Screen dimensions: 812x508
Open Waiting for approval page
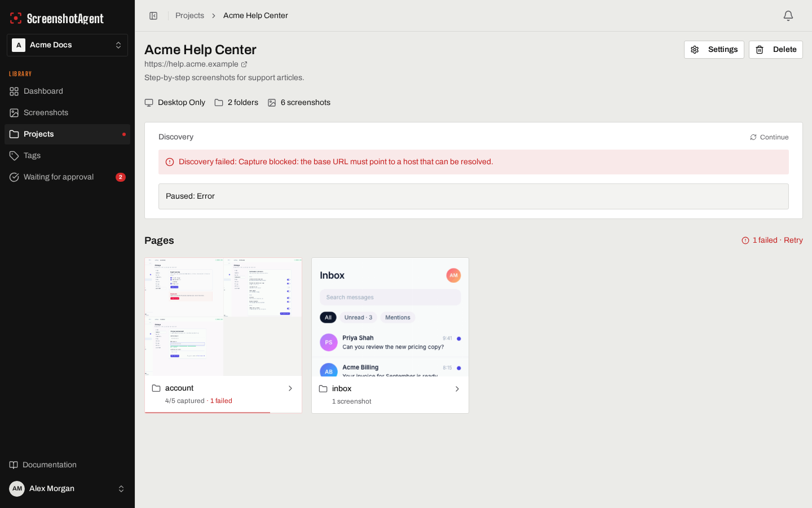pos(67,177)
